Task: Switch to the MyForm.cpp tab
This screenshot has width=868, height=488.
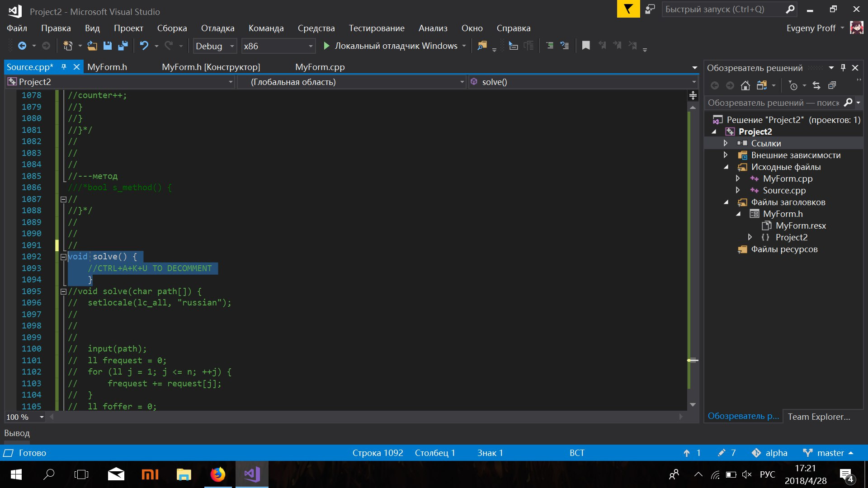Action: [x=320, y=67]
